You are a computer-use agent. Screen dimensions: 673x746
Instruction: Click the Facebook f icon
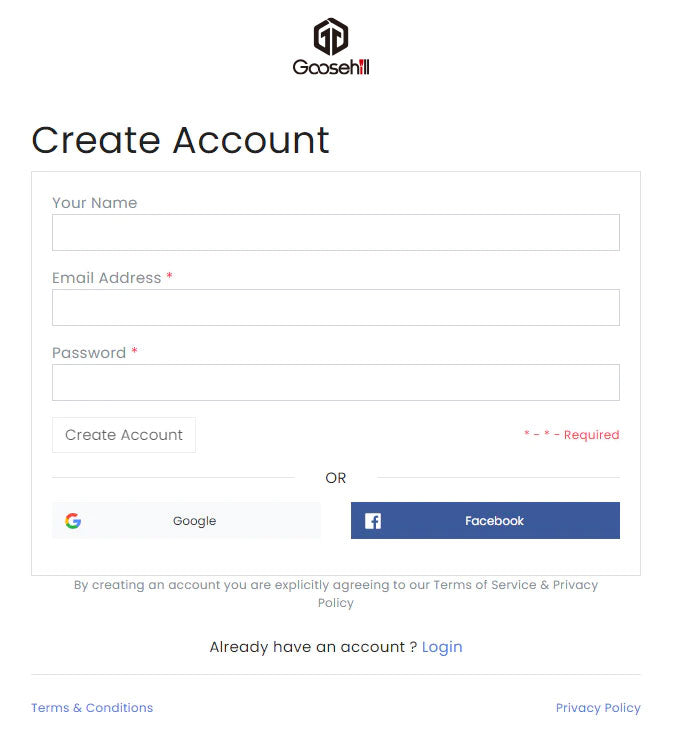coord(373,521)
